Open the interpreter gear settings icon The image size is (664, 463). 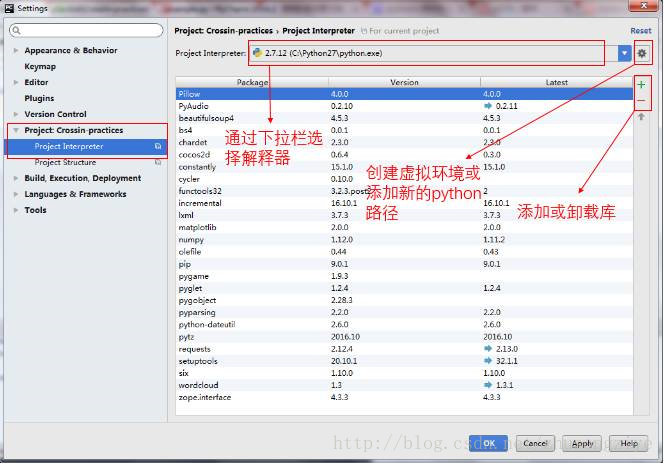642,53
